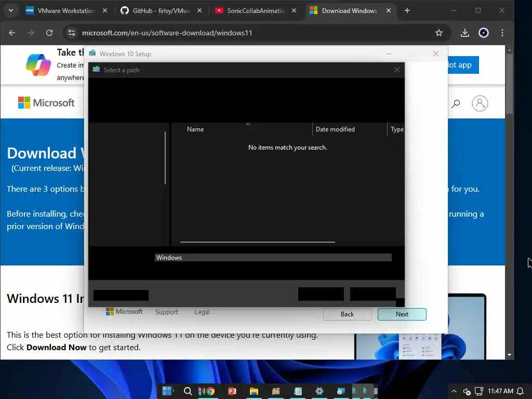Bookmark this page with the star
Image resolution: width=532 pixels, height=399 pixels.
(x=438, y=33)
